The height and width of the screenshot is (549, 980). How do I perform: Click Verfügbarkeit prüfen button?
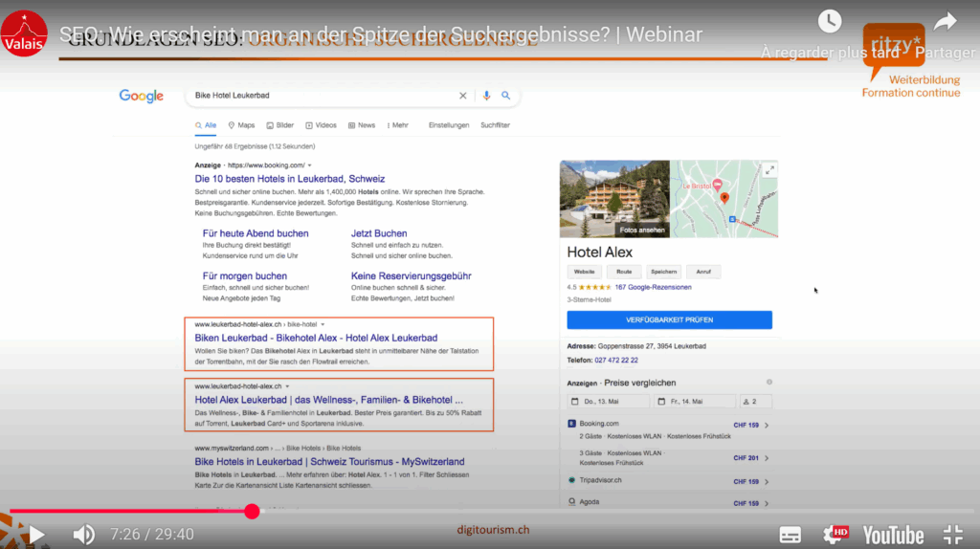669,319
